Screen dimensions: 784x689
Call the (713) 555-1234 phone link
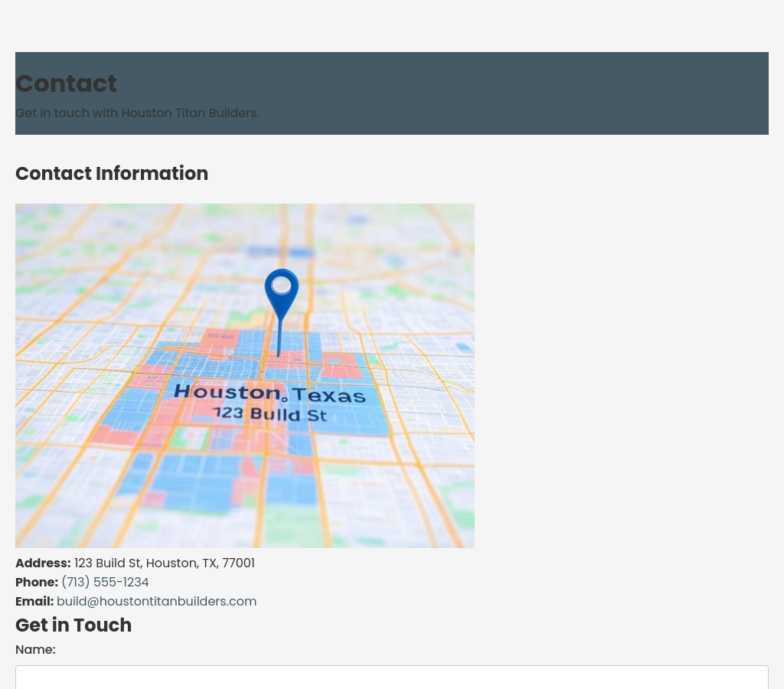(x=105, y=583)
